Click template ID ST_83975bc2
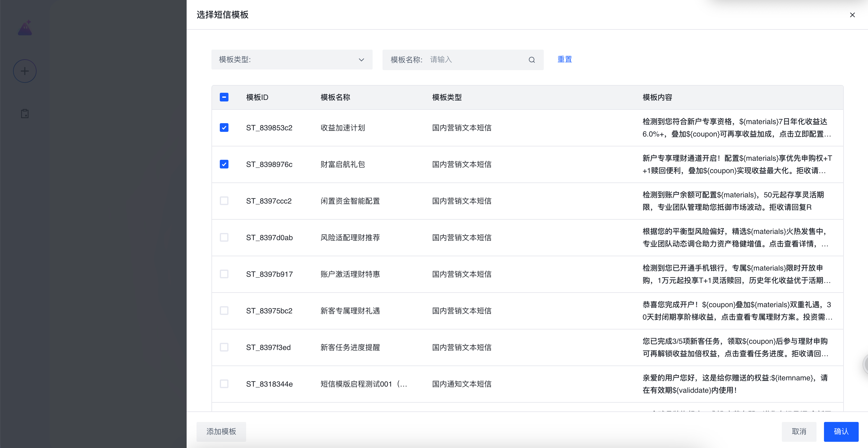Viewport: 868px width, 448px height. 269,311
